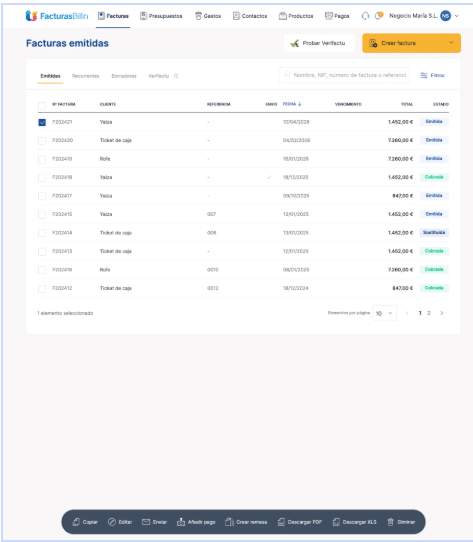473x542 pixels.
Task: Go to page 2 of results
Action: [429, 313]
